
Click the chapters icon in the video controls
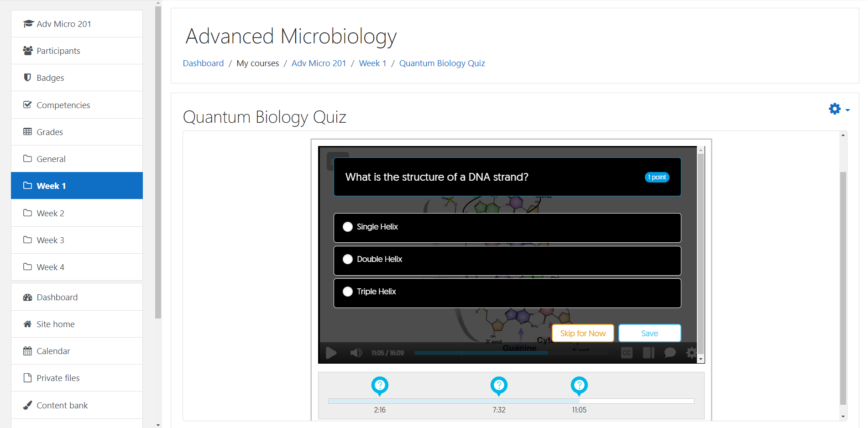tap(648, 353)
